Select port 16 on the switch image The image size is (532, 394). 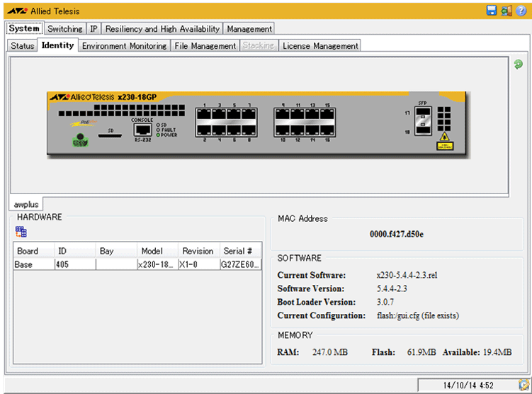(x=327, y=130)
